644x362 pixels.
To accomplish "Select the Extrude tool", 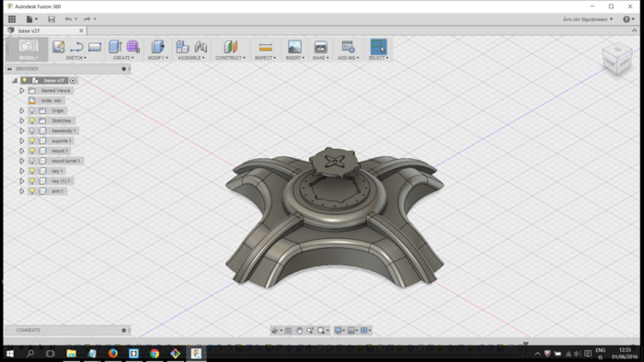I will 115,47.
